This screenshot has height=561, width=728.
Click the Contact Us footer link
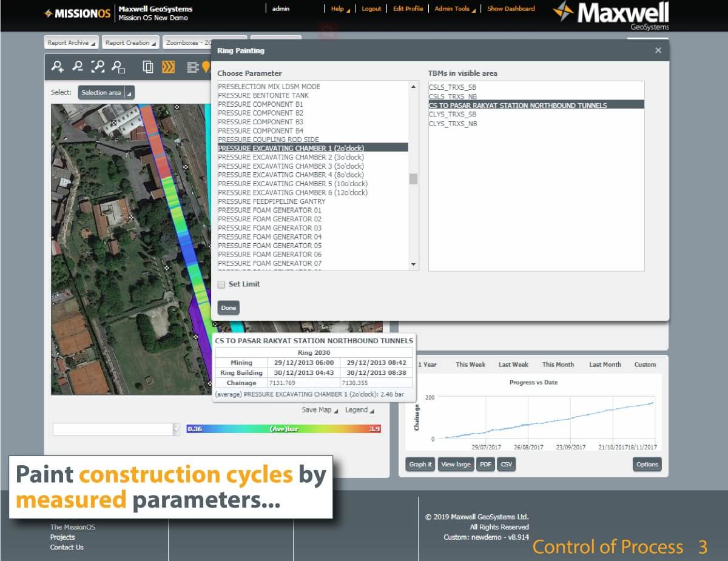(67, 548)
